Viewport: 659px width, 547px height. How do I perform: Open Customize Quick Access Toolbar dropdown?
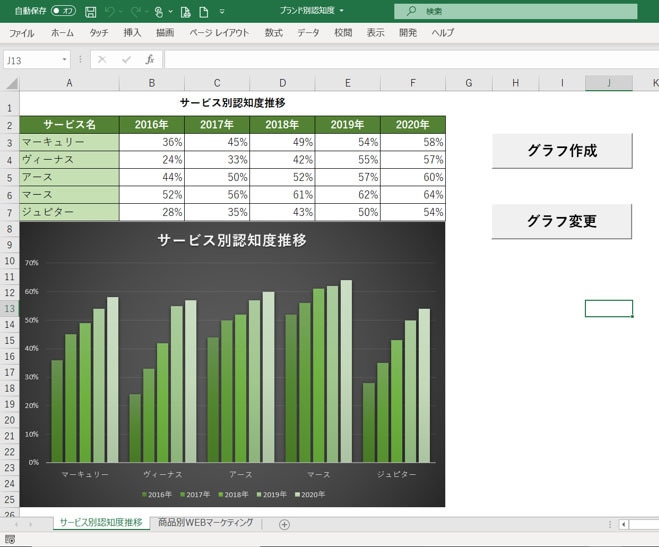(x=222, y=12)
